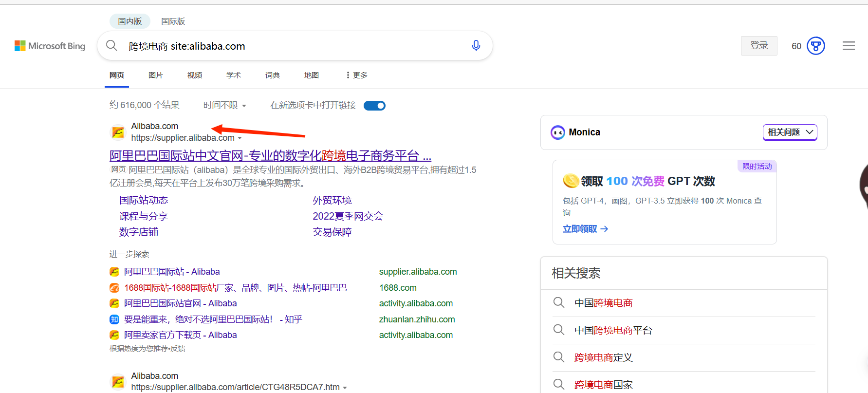Click favicon of second Alibaba.com result
Viewport: 868px width, 393px height.
tap(118, 382)
